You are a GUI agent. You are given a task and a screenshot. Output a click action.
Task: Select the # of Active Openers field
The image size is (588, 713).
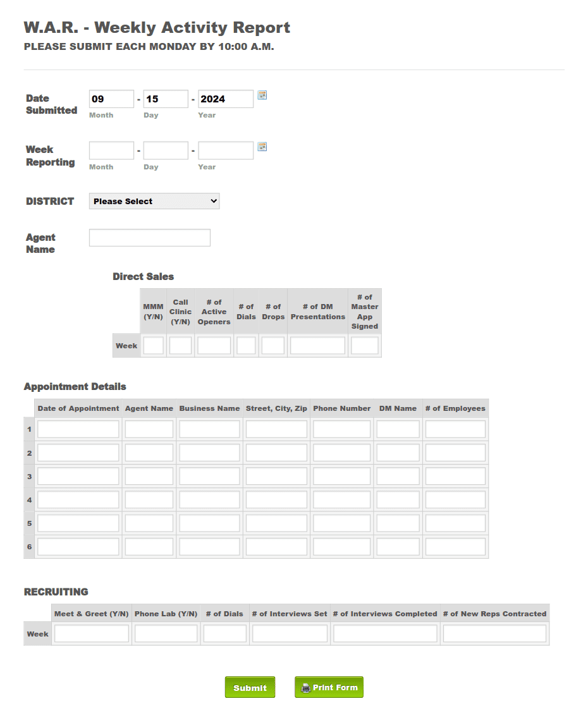tap(214, 344)
